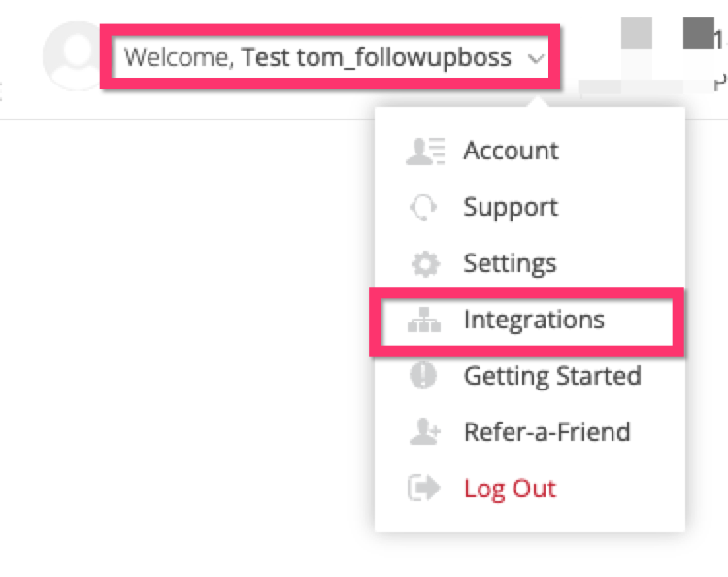728x577 pixels.
Task: Click the Support headset icon
Action: (x=423, y=207)
